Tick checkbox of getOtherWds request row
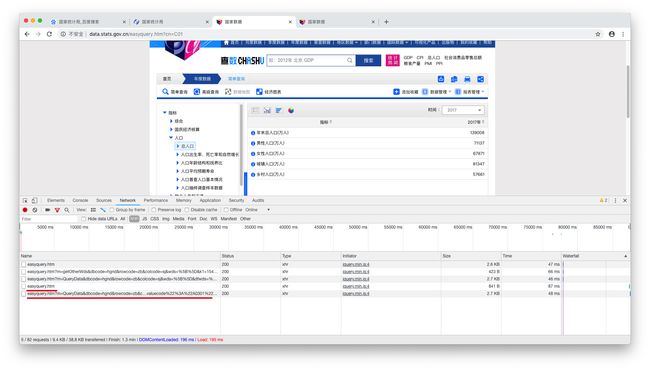The image size is (650, 370). [24, 272]
